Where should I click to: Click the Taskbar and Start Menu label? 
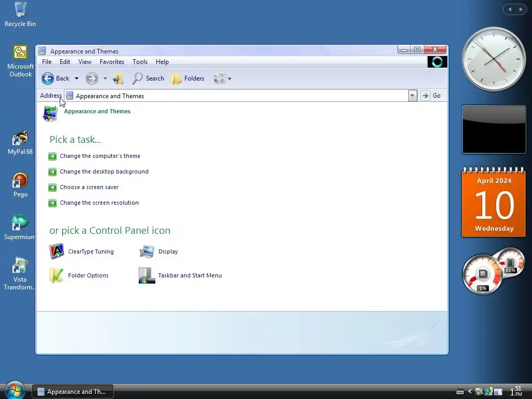(190, 275)
